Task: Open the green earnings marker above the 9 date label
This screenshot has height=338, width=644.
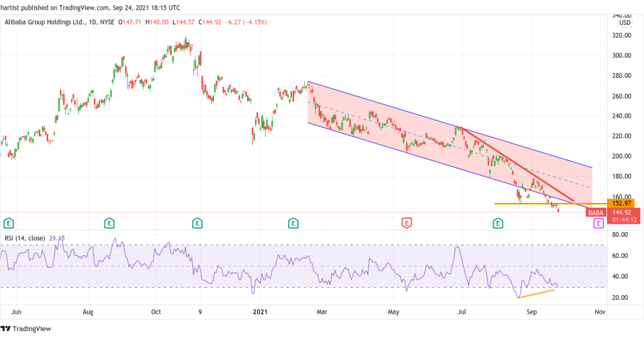Action: tap(197, 222)
